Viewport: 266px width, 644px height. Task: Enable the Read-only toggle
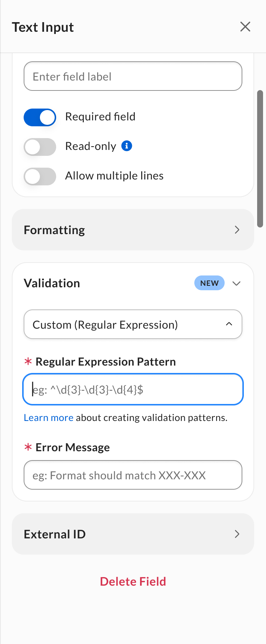[40, 147]
